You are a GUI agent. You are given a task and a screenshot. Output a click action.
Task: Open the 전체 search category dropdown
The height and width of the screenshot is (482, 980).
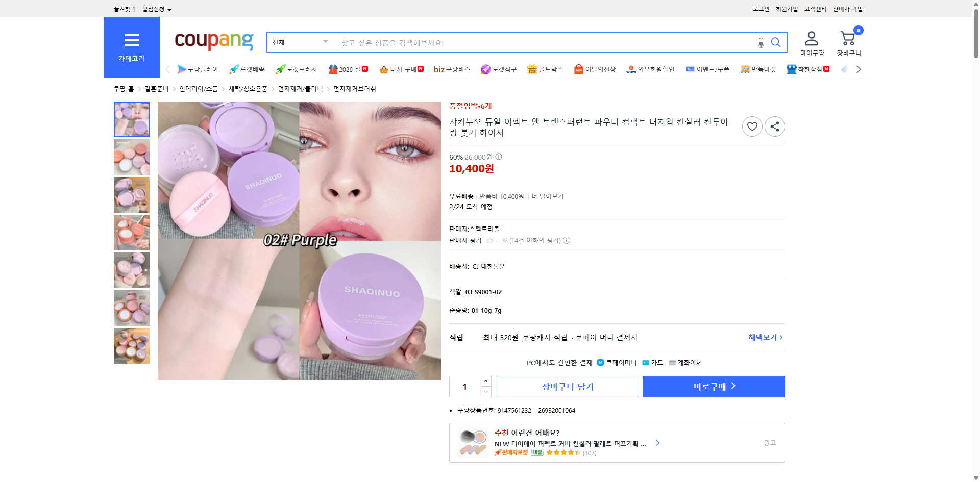(x=300, y=42)
